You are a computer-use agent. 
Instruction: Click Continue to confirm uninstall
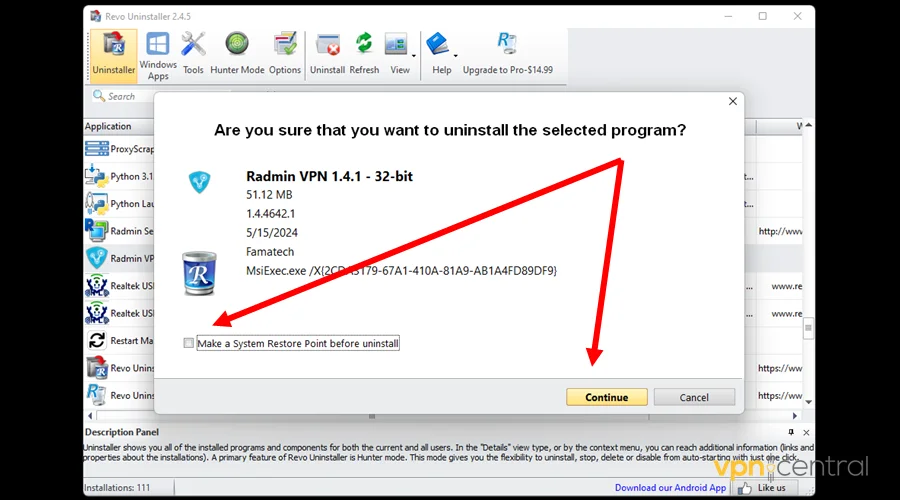607,397
